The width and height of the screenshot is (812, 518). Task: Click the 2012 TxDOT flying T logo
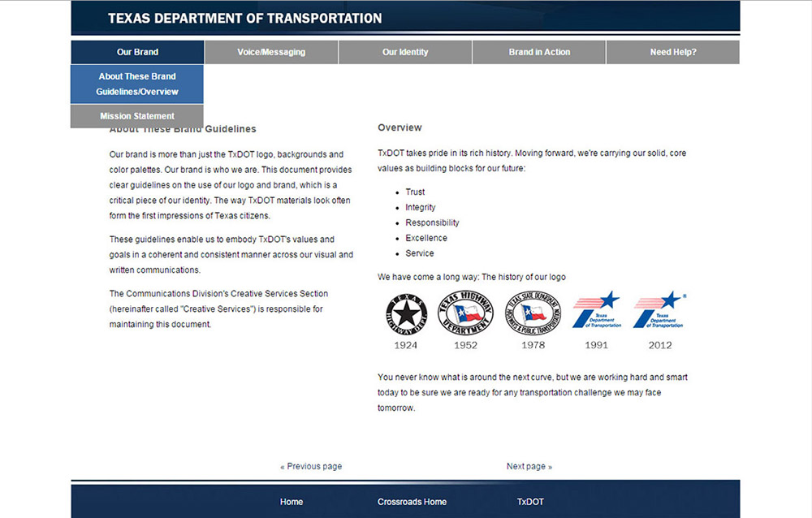click(x=659, y=309)
